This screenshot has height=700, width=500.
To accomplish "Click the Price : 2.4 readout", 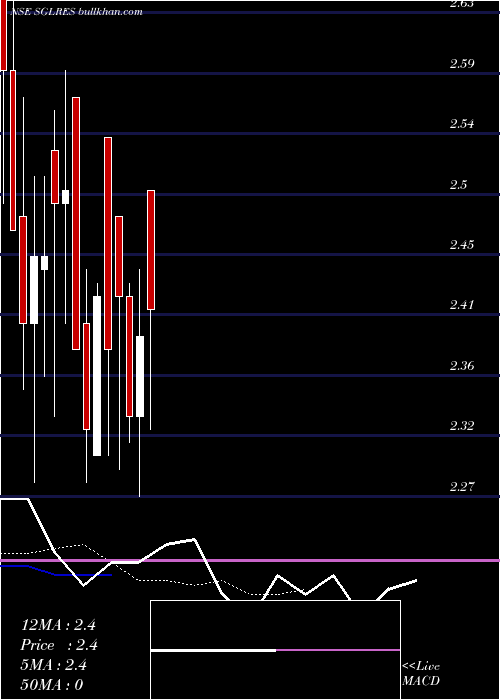I will point(59,645).
